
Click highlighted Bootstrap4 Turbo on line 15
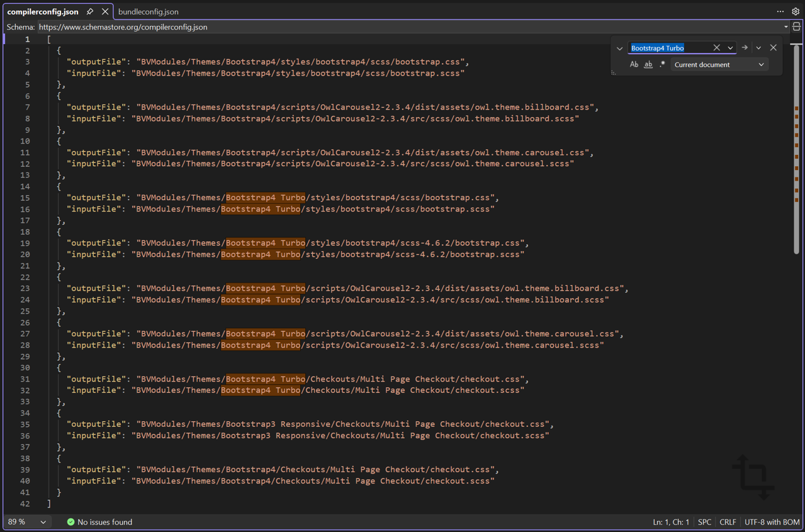[x=266, y=198]
